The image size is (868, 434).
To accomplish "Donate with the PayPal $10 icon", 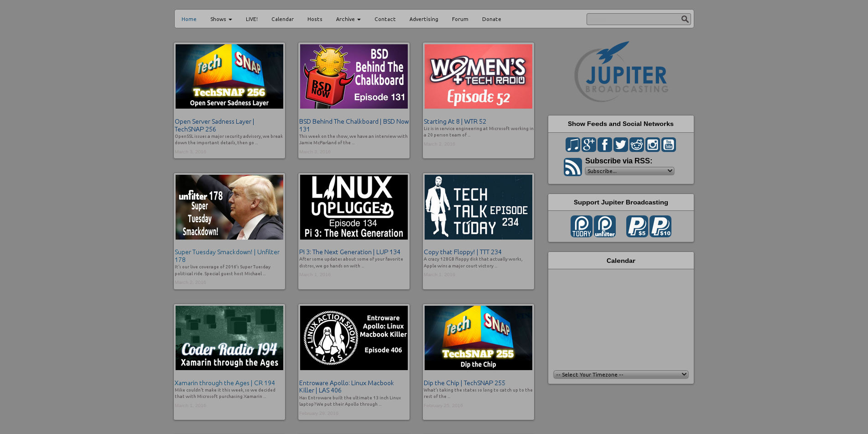I will click(660, 226).
